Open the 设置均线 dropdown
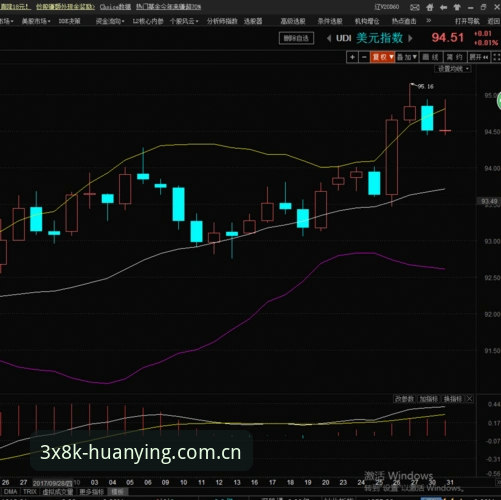The image size is (501, 500). click(x=452, y=69)
